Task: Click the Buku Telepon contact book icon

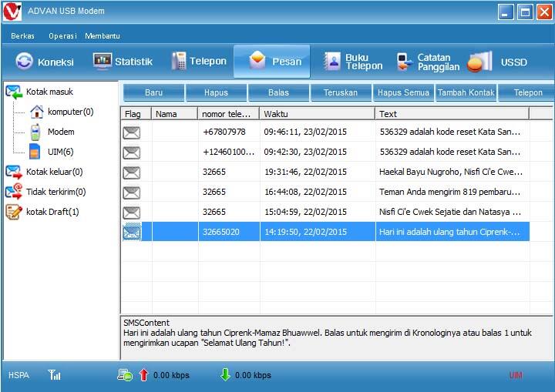Action: coord(332,61)
